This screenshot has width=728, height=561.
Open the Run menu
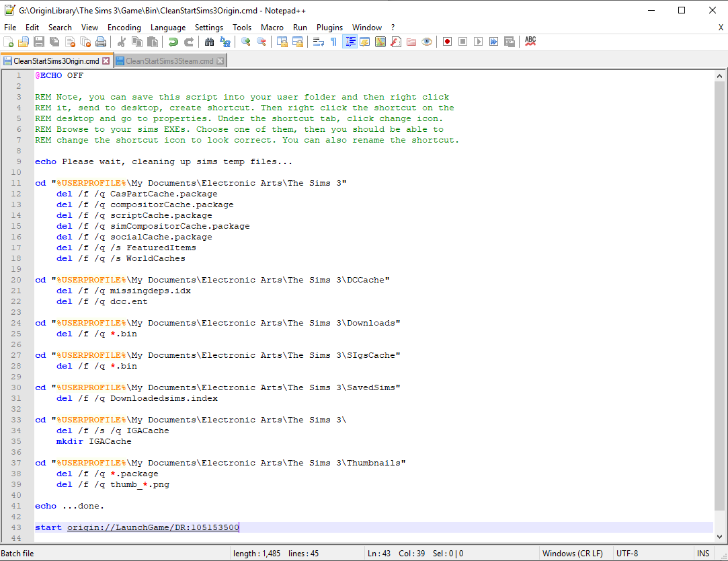coord(300,28)
